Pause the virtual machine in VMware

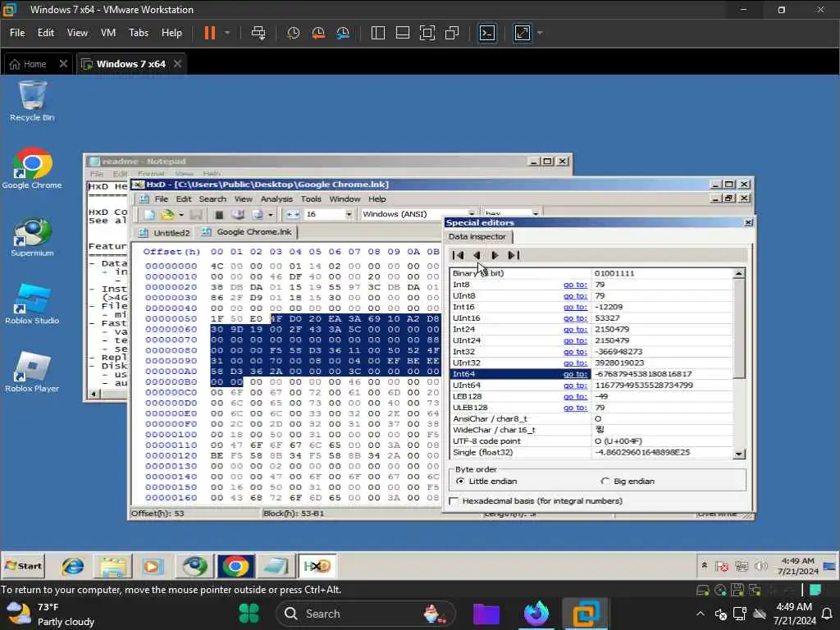pyautogui.click(x=209, y=33)
